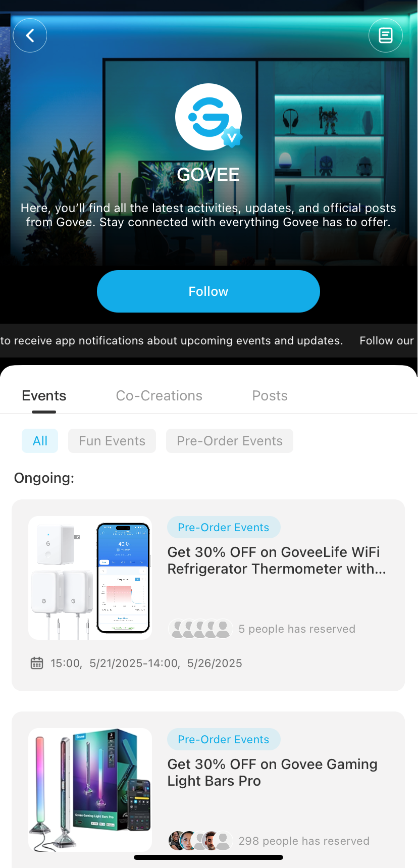Open the posts list icon at top right
Screen dimensions: 418x868
tap(386, 35)
